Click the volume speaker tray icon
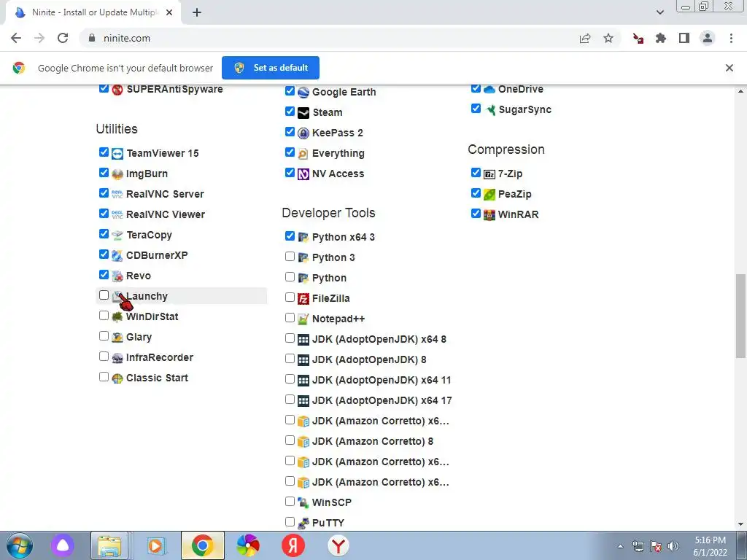 click(x=673, y=546)
